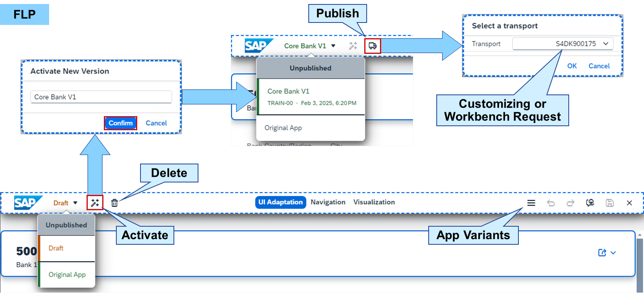Click the share icon in the bank header

tap(602, 253)
